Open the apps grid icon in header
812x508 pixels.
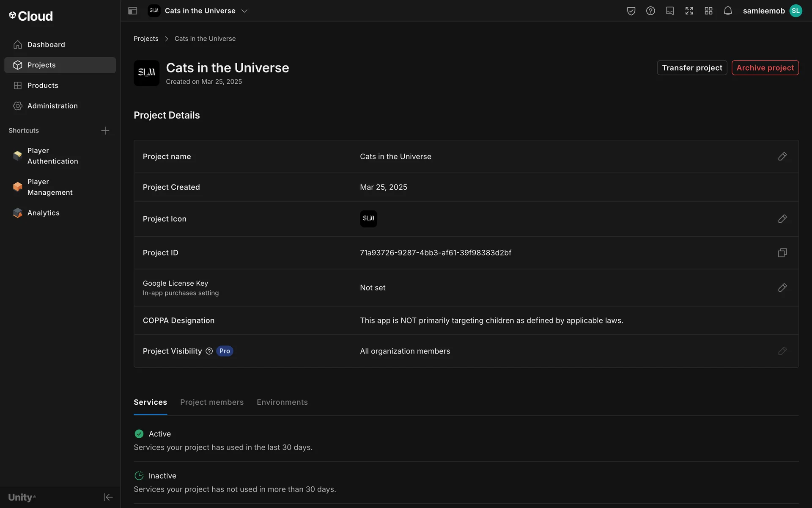tap(709, 11)
